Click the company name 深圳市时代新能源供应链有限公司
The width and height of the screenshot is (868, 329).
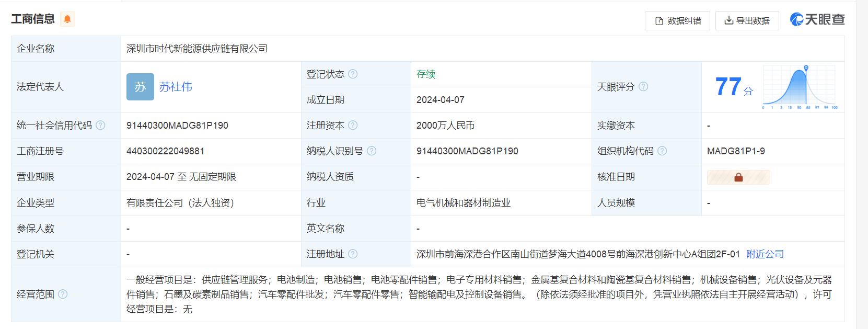click(197, 49)
